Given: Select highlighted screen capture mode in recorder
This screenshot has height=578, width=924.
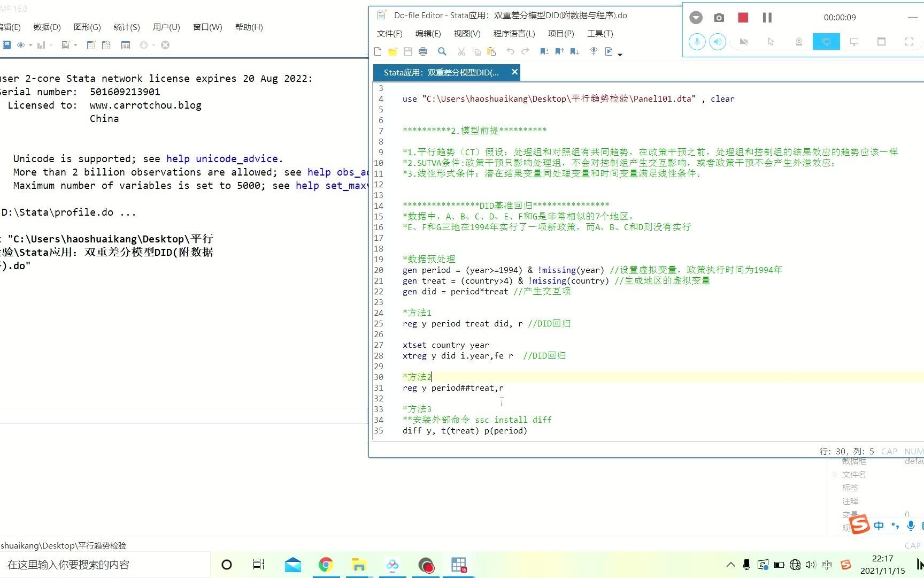Looking at the screenshot, I should pos(826,42).
